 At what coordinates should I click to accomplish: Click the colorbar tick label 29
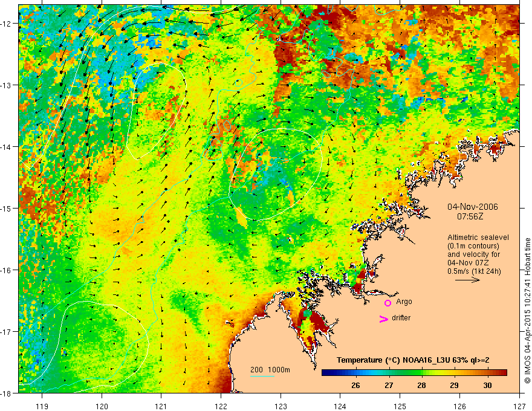pos(454,386)
